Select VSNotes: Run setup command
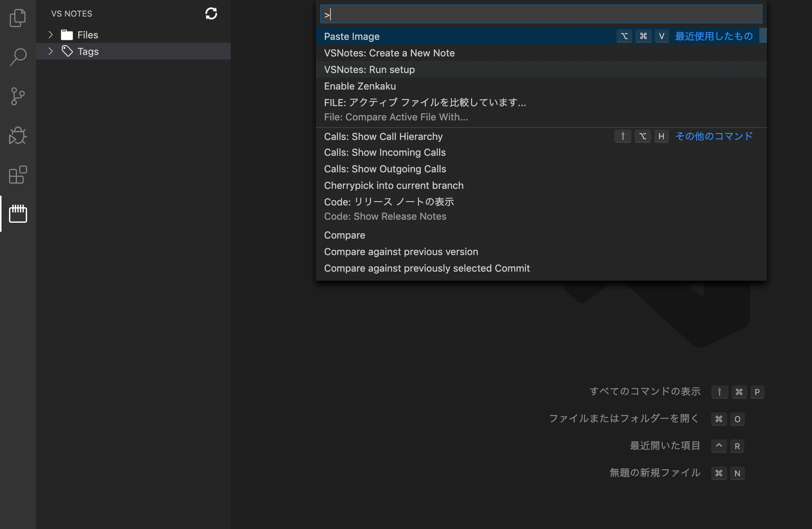The image size is (812, 529). coord(369,70)
